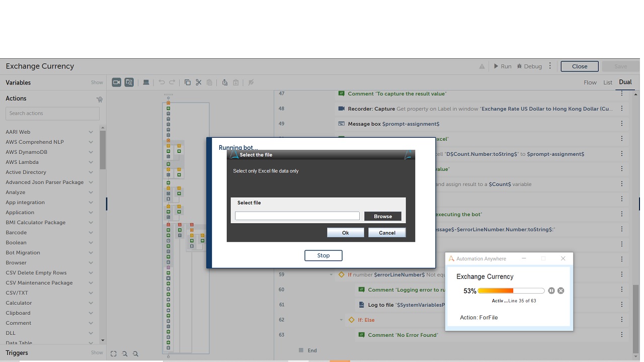Click the first magnifier zoom icon under the flow
This screenshot has width=644, height=362.
[125, 354]
